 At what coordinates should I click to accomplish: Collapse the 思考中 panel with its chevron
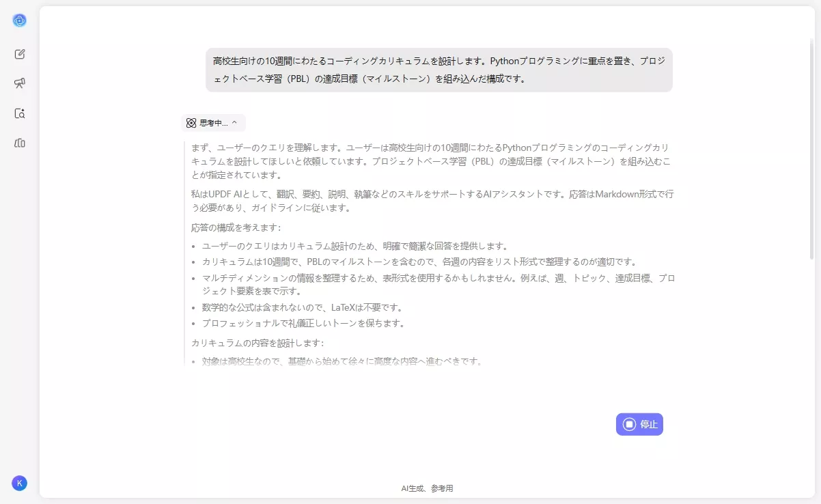(x=234, y=122)
